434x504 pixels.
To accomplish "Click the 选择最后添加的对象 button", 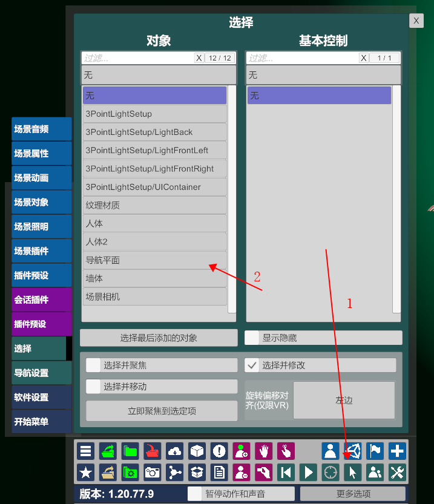I will pyautogui.click(x=159, y=338).
